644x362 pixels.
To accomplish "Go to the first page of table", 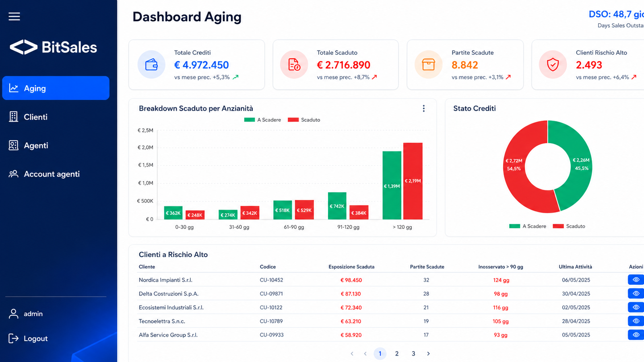I will [x=352, y=354].
